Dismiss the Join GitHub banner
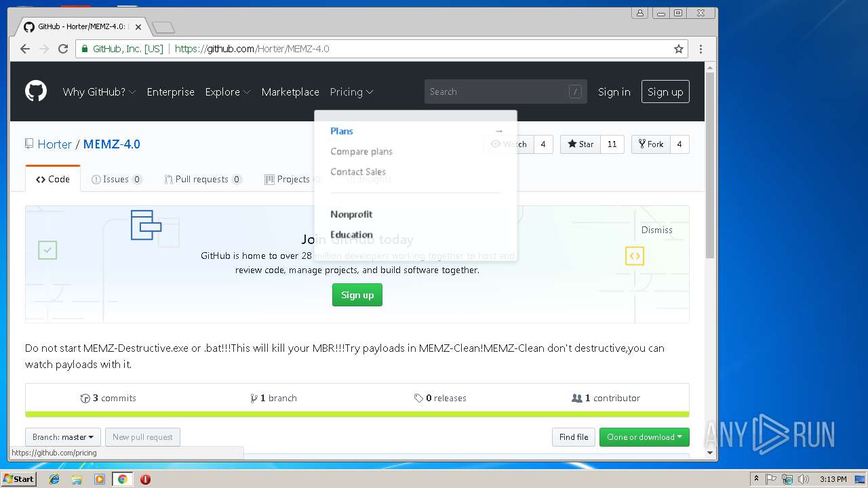Image resolution: width=868 pixels, height=488 pixels. (x=657, y=230)
